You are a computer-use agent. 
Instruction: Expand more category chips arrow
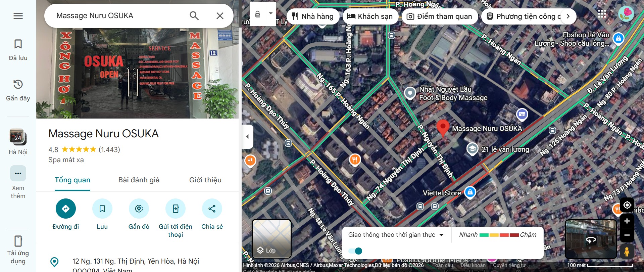pyautogui.click(x=568, y=16)
